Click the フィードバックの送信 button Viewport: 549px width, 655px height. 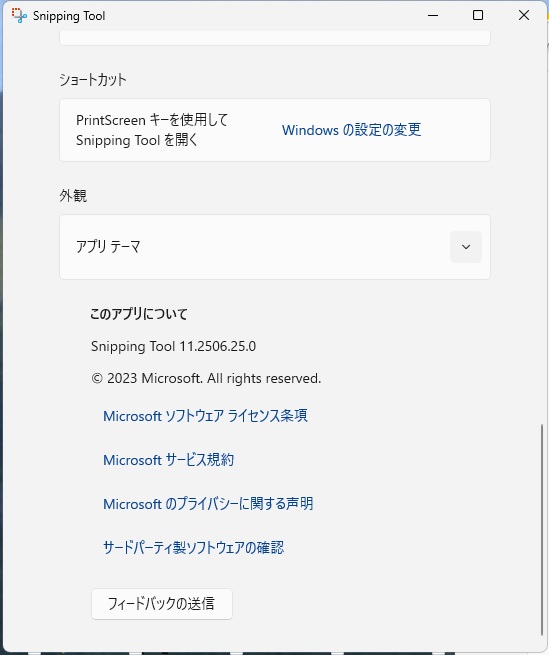click(x=162, y=604)
